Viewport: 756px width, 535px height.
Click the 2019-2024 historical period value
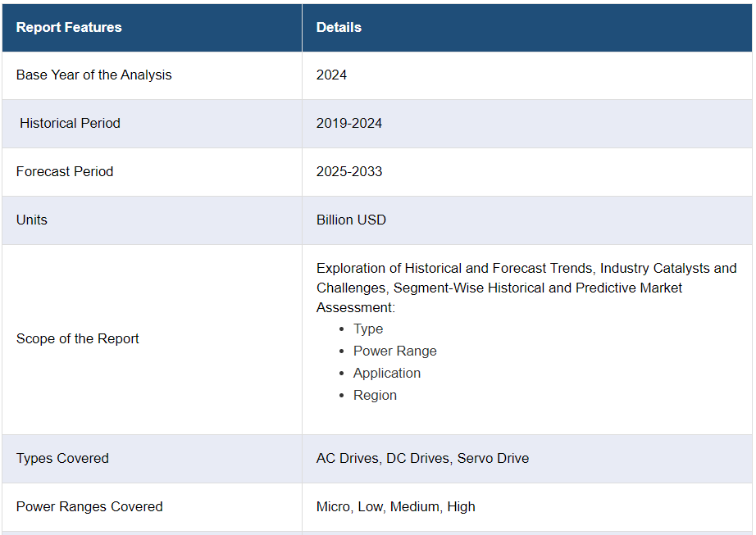tap(349, 123)
